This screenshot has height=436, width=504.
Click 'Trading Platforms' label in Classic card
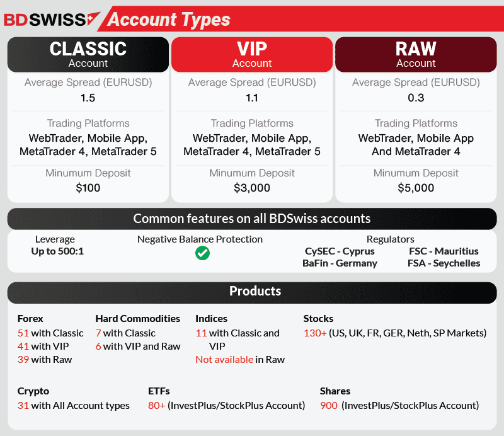click(88, 123)
